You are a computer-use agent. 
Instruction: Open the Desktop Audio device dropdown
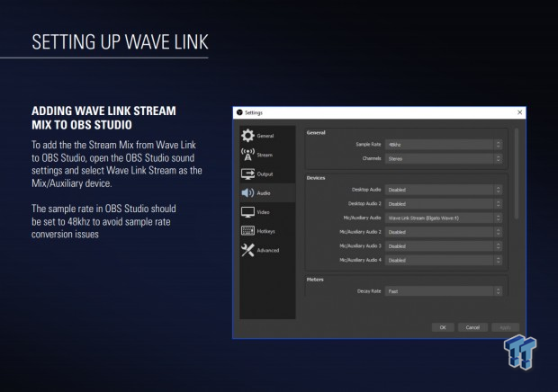coord(444,190)
